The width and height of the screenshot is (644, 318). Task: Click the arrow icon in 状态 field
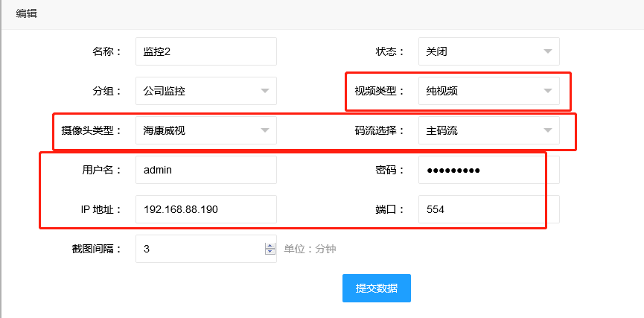tap(548, 52)
